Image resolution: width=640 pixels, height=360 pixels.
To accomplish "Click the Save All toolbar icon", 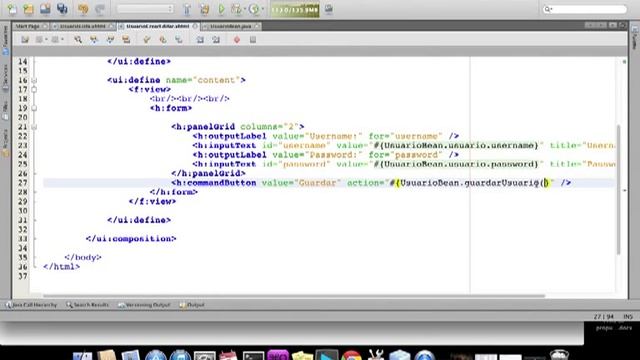I will click(x=62, y=9).
